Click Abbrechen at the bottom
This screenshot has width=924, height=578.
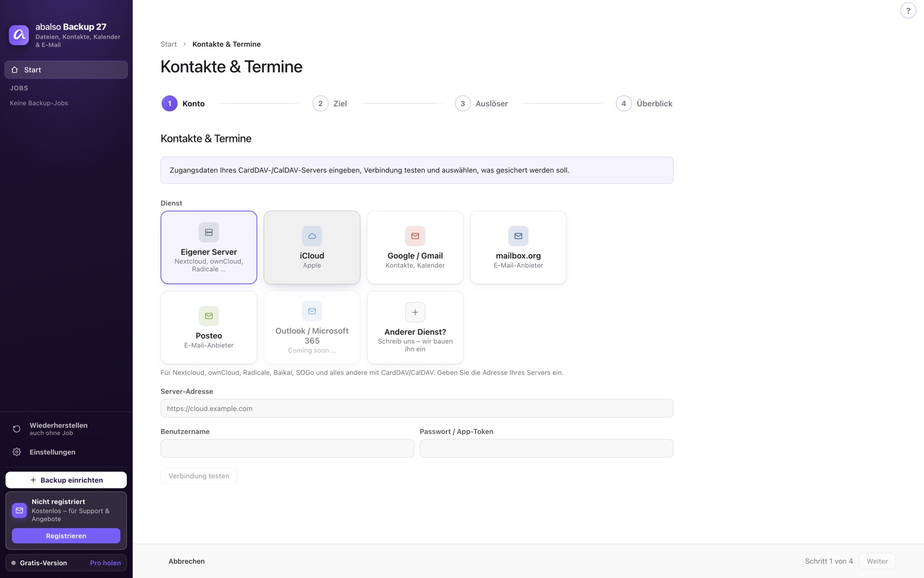[187, 561]
